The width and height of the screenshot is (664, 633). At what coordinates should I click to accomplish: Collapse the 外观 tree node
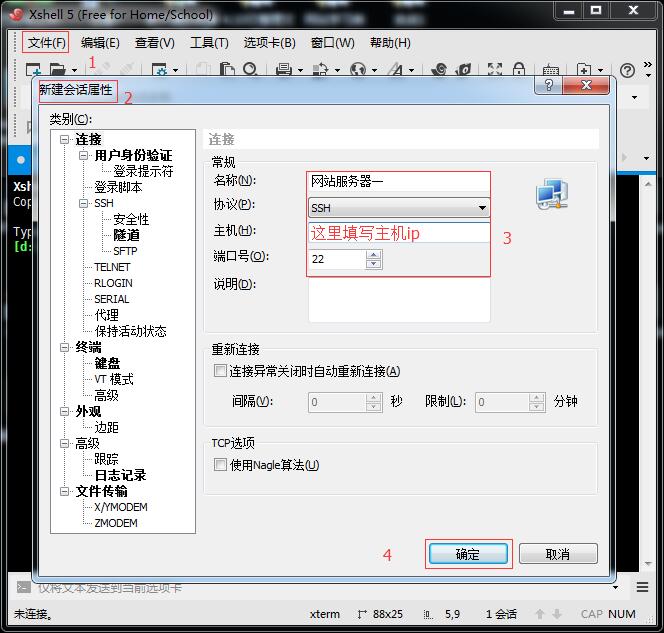(64, 411)
